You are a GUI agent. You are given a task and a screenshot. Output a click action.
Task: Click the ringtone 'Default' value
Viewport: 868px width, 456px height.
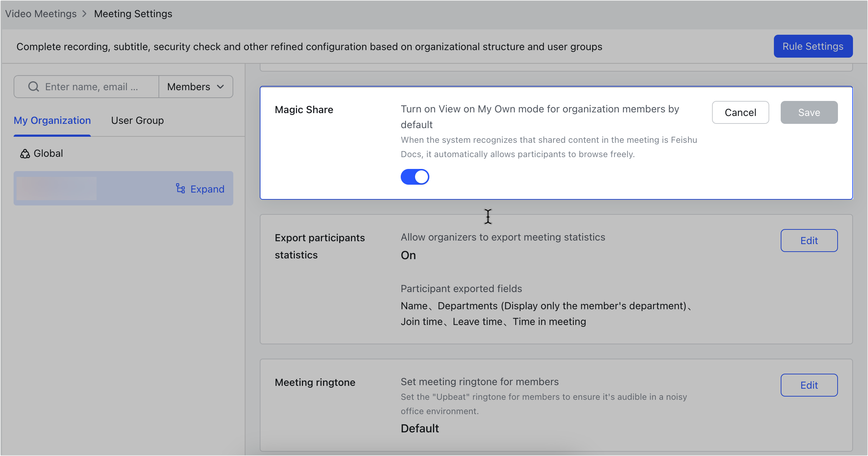point(420,428)
